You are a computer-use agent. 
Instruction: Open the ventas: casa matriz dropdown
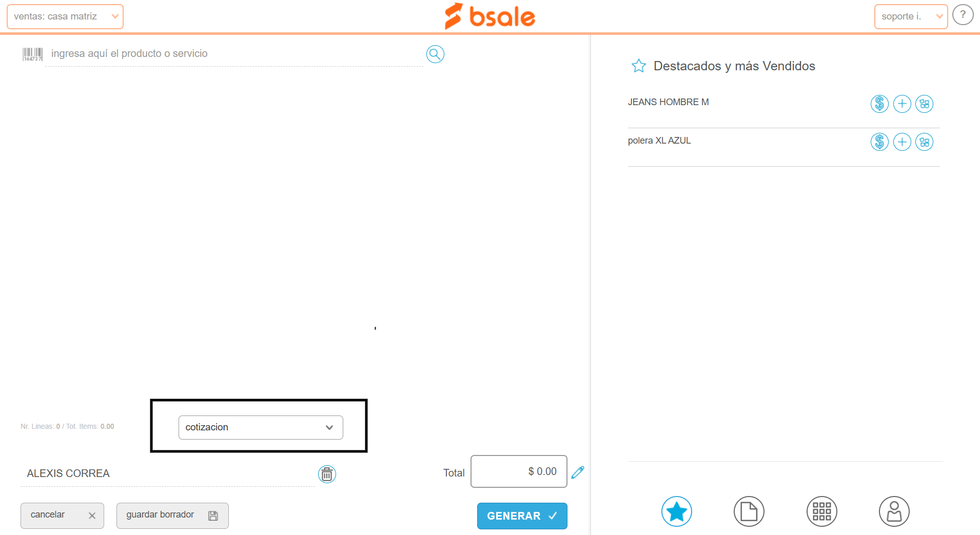65,16
